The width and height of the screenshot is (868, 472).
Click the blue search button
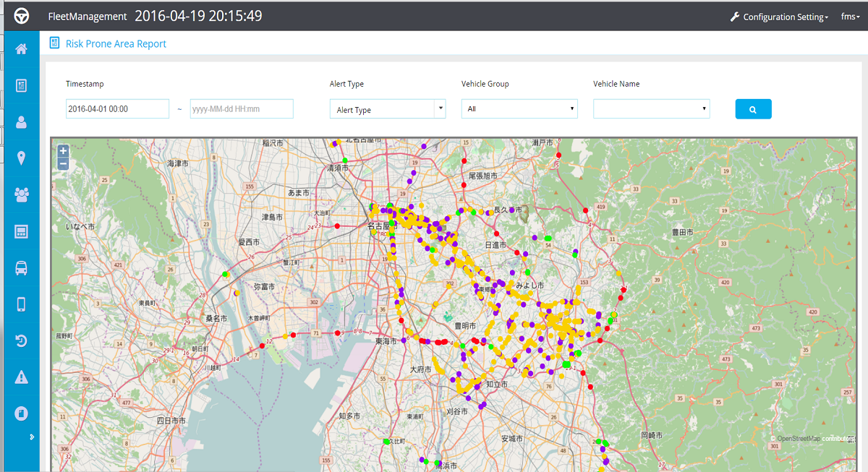[753, 109]
